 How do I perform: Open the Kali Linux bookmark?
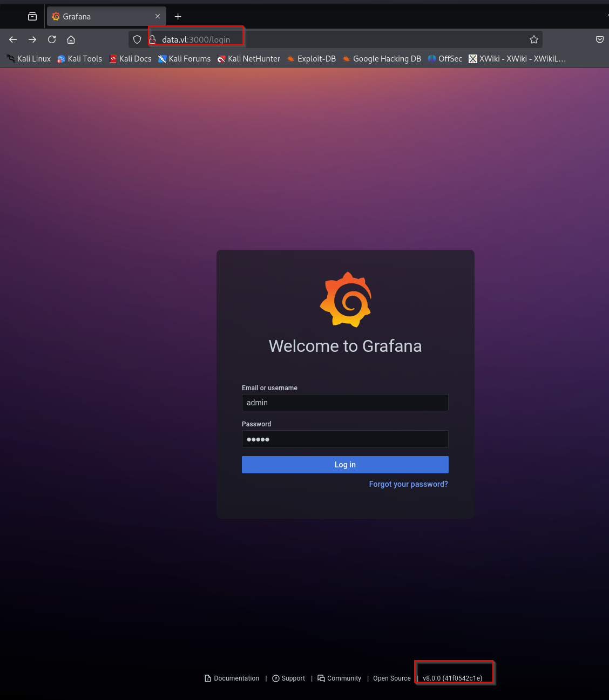point(29,59)
